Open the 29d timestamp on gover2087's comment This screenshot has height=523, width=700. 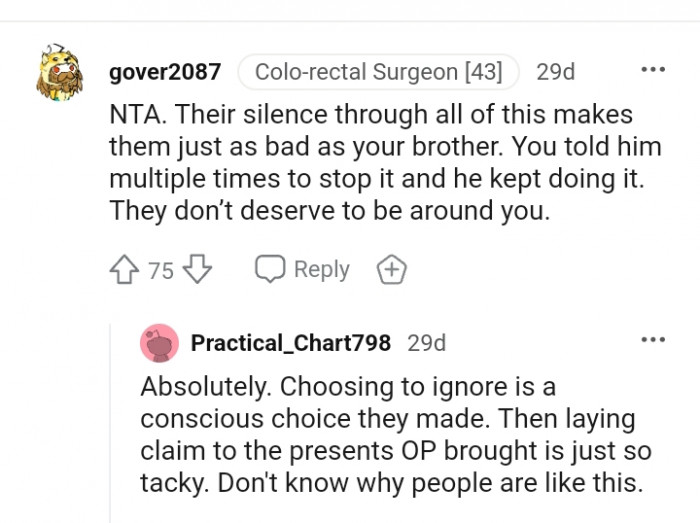click(x=555, y=72)
